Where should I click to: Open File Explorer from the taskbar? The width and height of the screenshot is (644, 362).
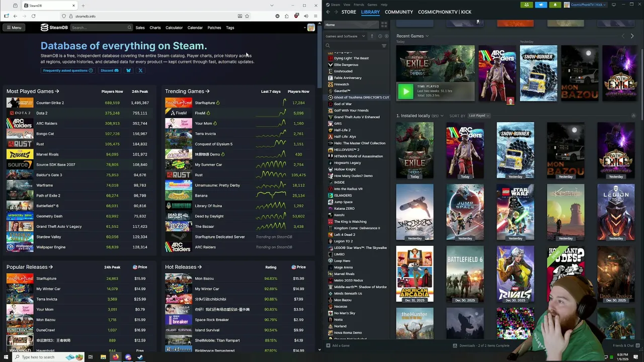click(x=103, y=357)
